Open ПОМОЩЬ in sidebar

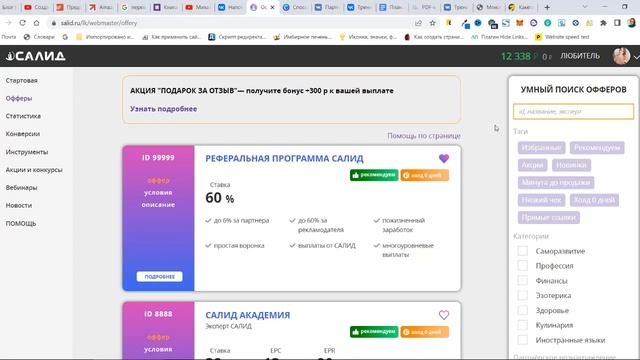coord(21,223)
